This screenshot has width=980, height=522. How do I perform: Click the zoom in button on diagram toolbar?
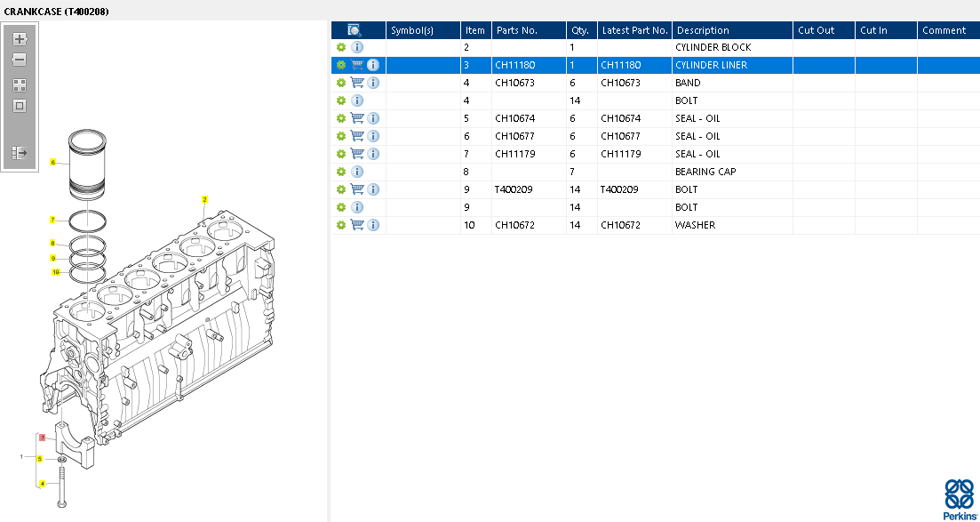pos(20,39)
